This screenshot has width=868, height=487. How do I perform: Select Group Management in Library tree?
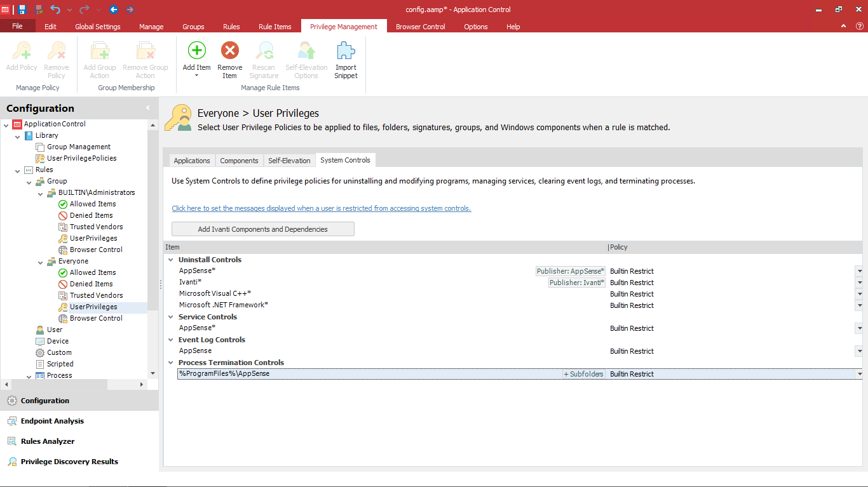(x=79, y=147)
